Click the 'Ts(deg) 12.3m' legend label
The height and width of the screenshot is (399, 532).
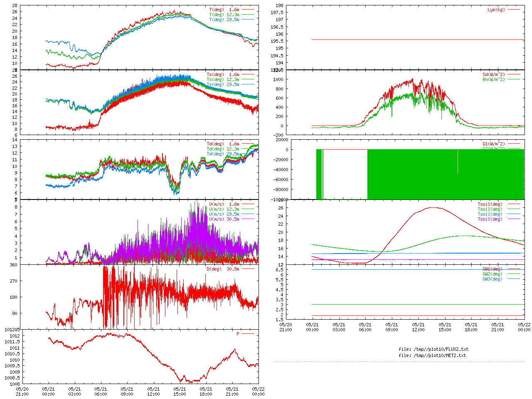click(223, 80)
